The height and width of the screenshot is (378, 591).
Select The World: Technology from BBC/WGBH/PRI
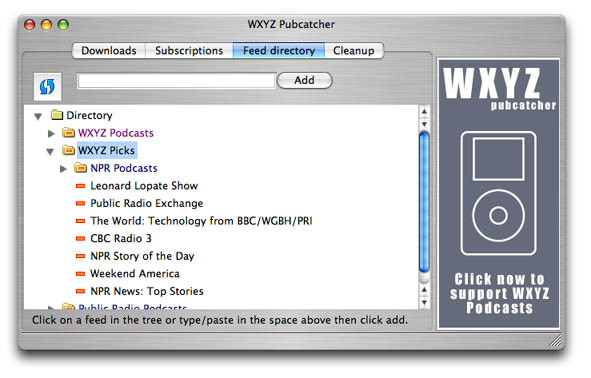[x=201, y=221]
